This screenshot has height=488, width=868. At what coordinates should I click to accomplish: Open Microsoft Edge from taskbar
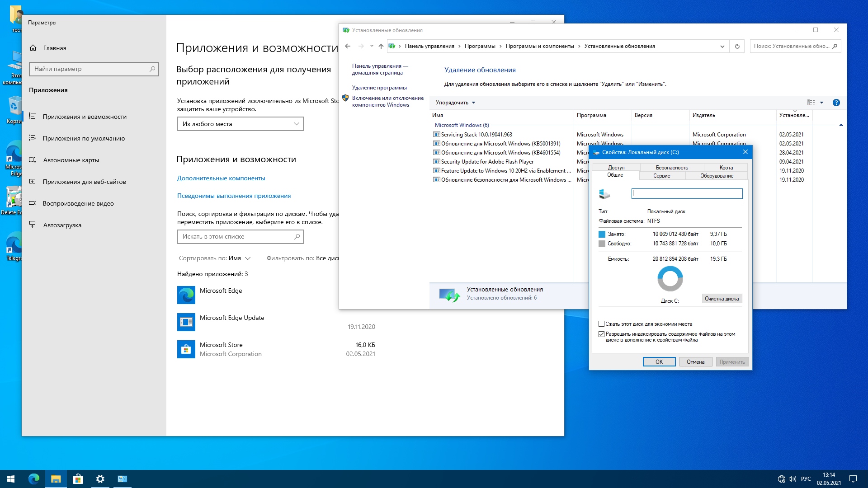[x=34, y=479]
